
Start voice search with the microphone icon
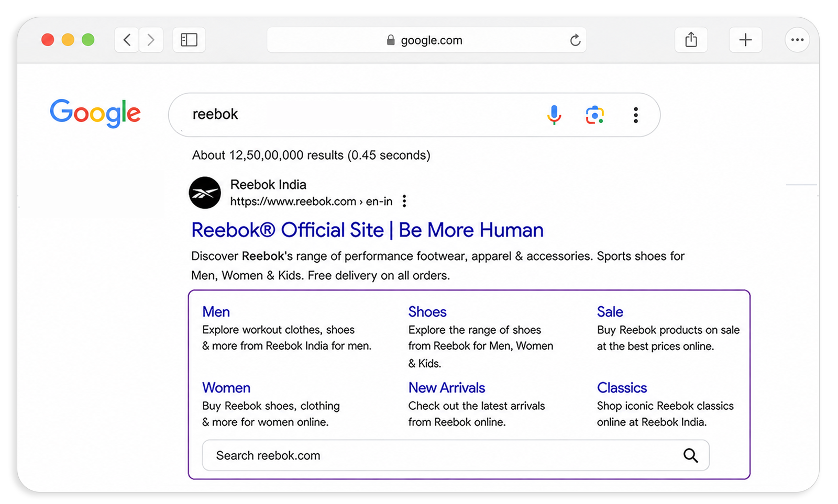[554, 115]
